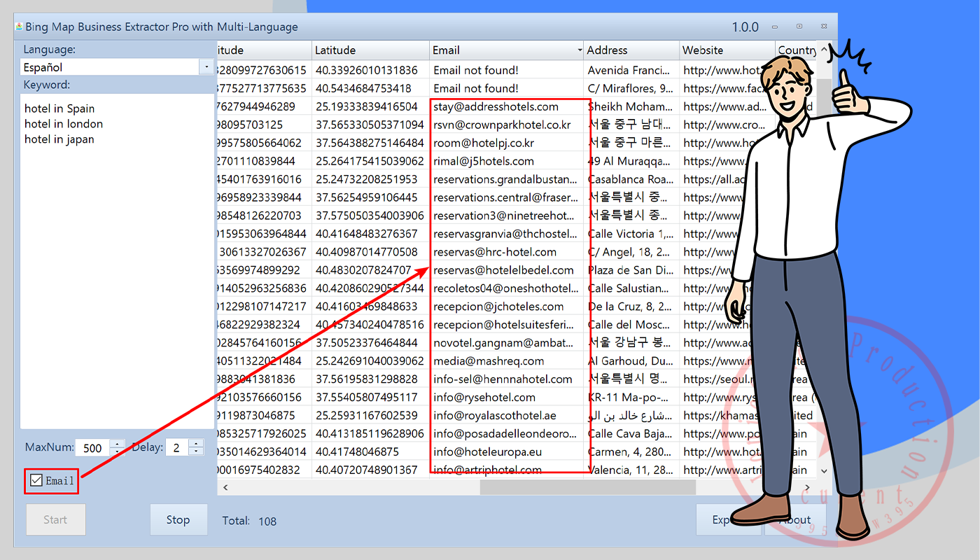Select the email cell info@royalascothotel.ae
The image size is (980, 560).
point(507,416)
